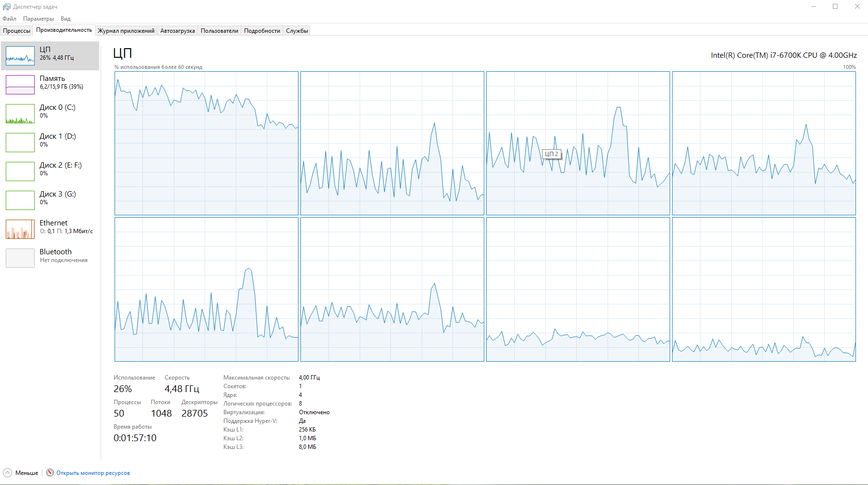Select the Bluetooth adapter icon
Image resolution: width=868 pixels, height=485 pixels.
[x=20, y=258]
